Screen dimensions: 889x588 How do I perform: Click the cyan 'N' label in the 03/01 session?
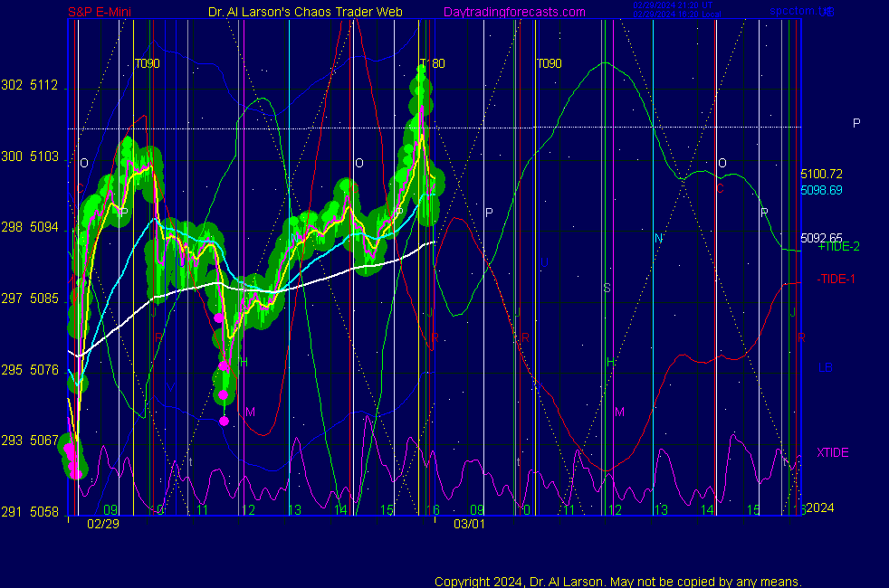pyautogui.click(x=658, y=239)
